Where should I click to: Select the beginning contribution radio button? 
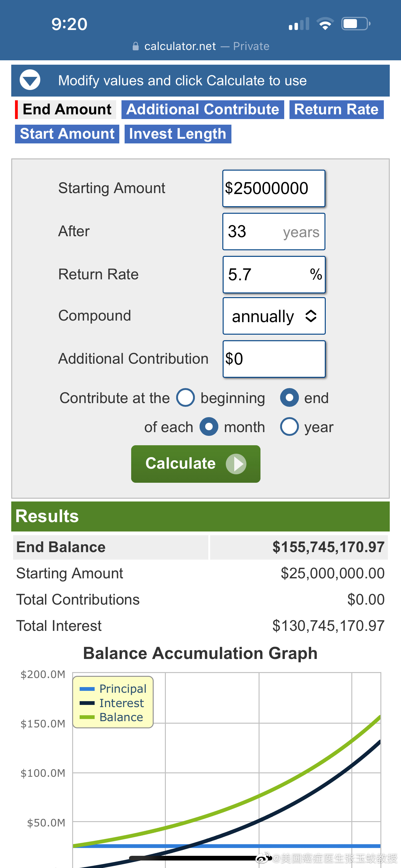tap(186, 398)
